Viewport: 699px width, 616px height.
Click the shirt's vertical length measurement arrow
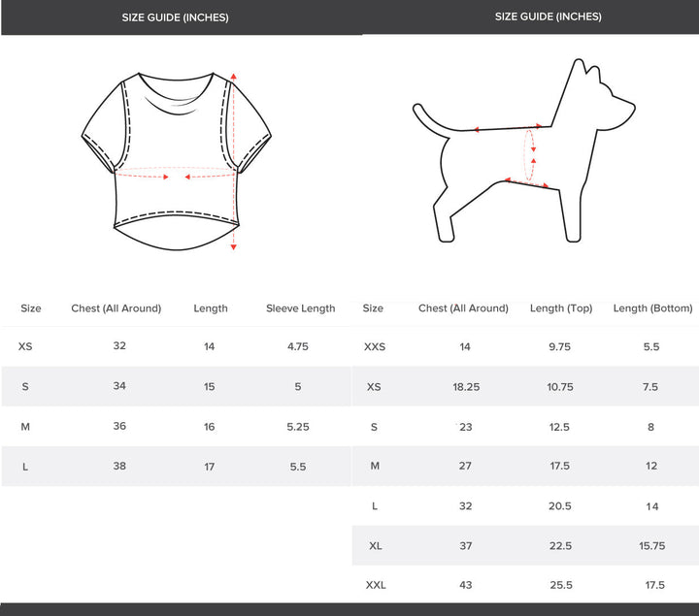(x=234, y=160)
